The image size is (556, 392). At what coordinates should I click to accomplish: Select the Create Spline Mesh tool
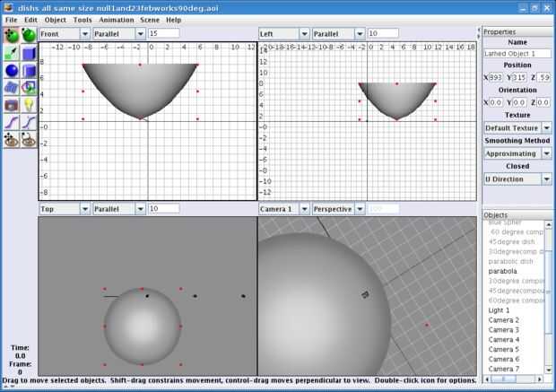[x=12, y=88]
